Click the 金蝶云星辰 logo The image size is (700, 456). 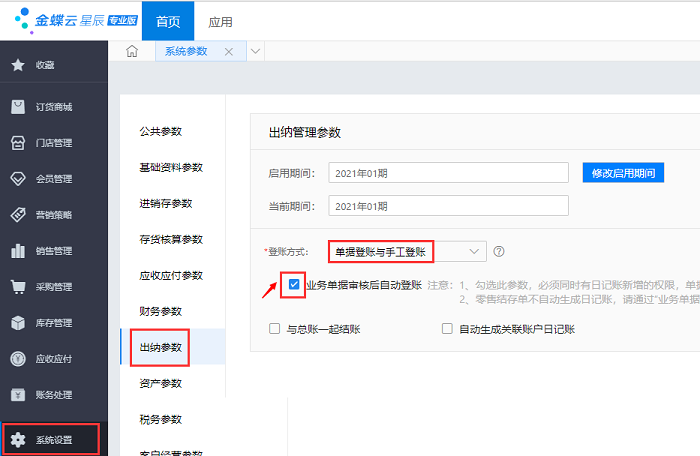[x=76, y=21]
